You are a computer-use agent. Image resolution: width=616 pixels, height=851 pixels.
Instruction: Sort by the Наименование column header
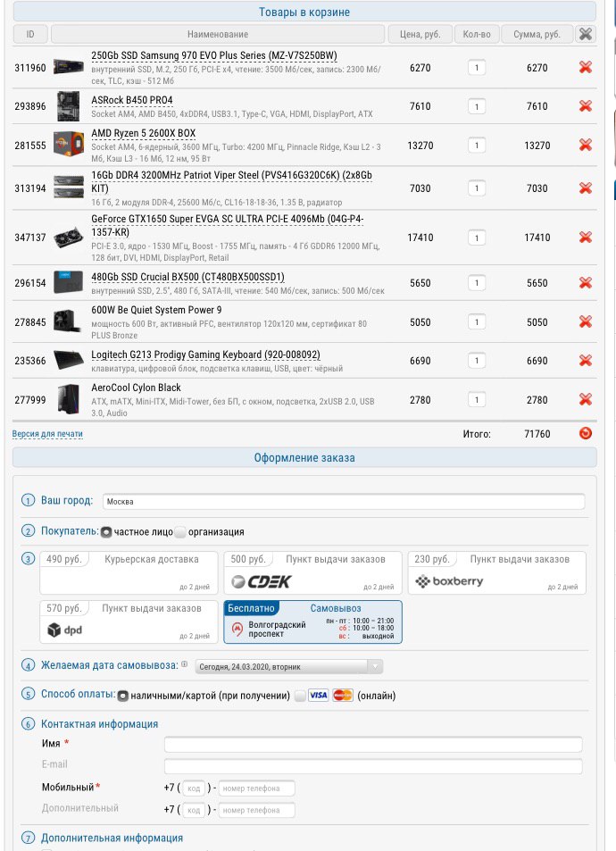pyautogui.click(x=218, y=34)
